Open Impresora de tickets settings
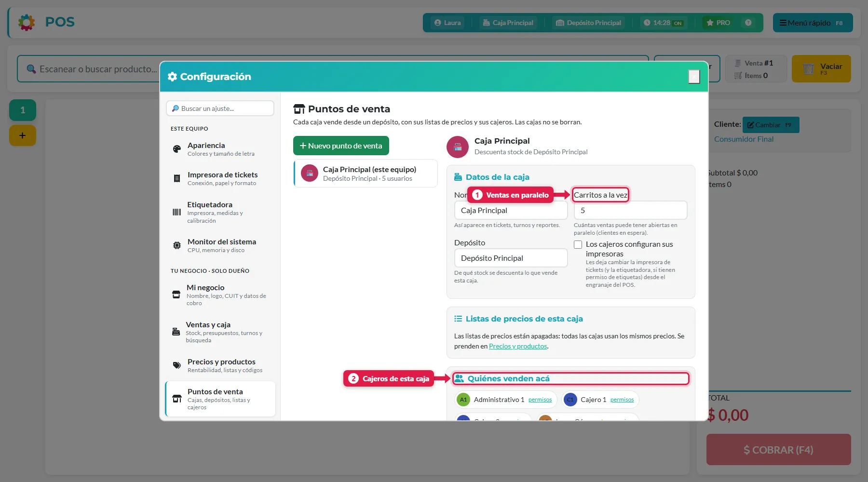Viewport: 868px width, 482px height. pos(220,178)
